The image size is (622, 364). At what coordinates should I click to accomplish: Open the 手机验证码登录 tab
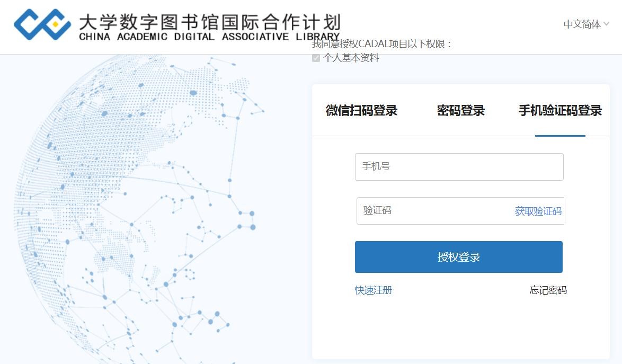click(x=560, y=111)
